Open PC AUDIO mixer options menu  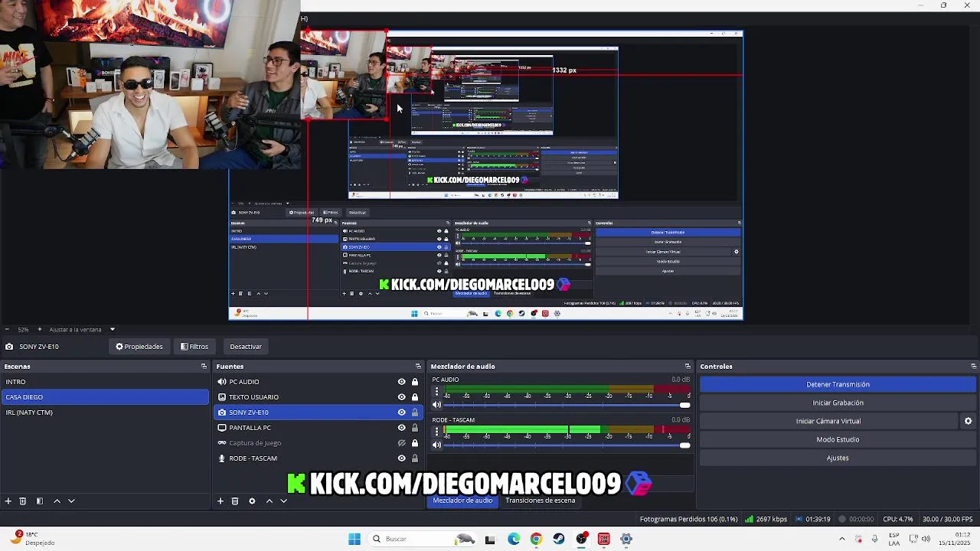tap(437, 391)
